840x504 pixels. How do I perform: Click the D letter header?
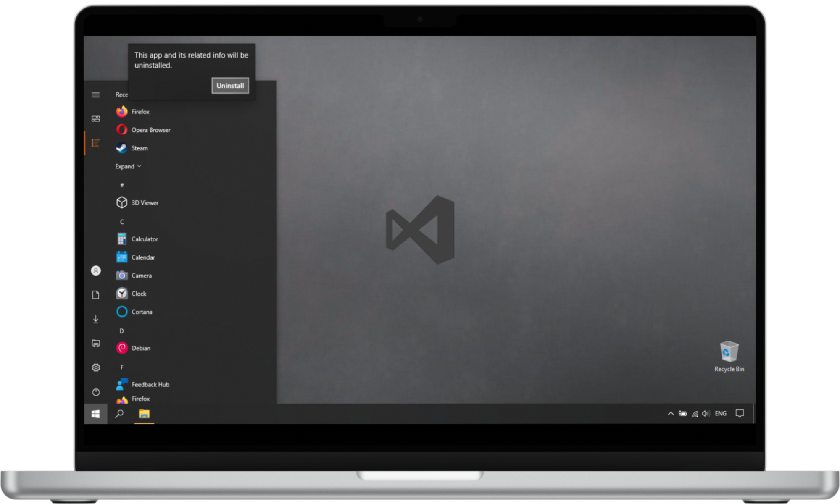coord(122,331)
